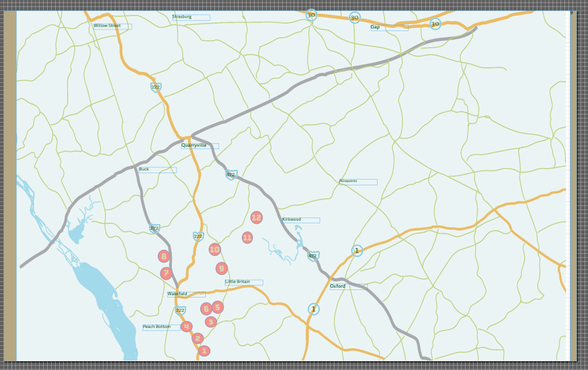Click the pink marker numbered 4
Image resolution: width=588 pixels, height=370 pixels.
(186, 326)
